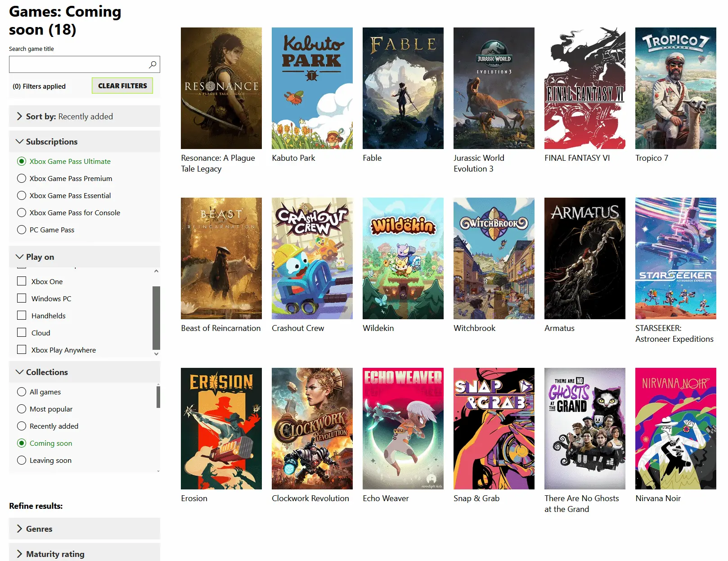Open the Beast of Reincarnation cover
Image resolution: width=728 pixels, height=561 pixels.
coord(221,258)
